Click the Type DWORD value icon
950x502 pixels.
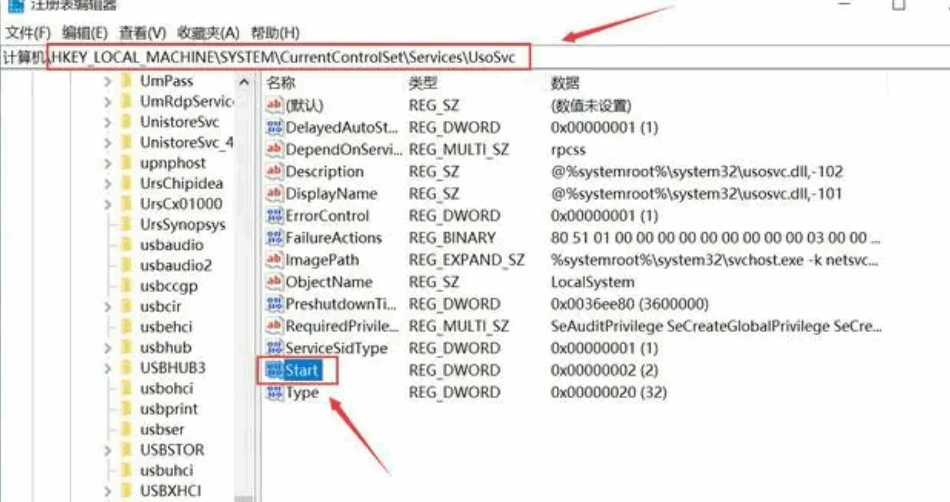[x=274, y=392]
